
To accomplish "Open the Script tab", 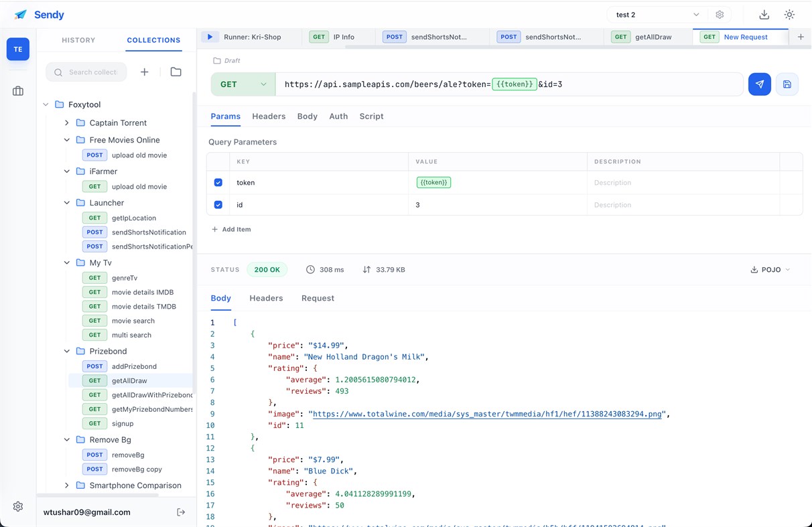I will (371, 117).
